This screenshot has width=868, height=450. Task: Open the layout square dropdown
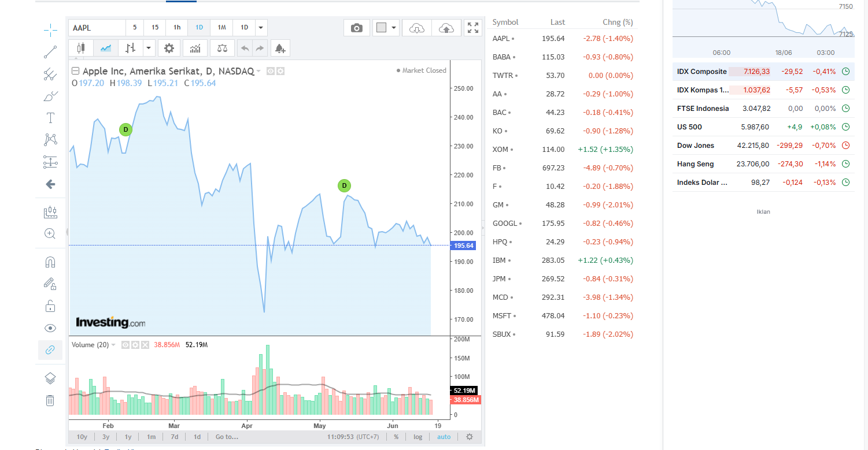point(386,28)
